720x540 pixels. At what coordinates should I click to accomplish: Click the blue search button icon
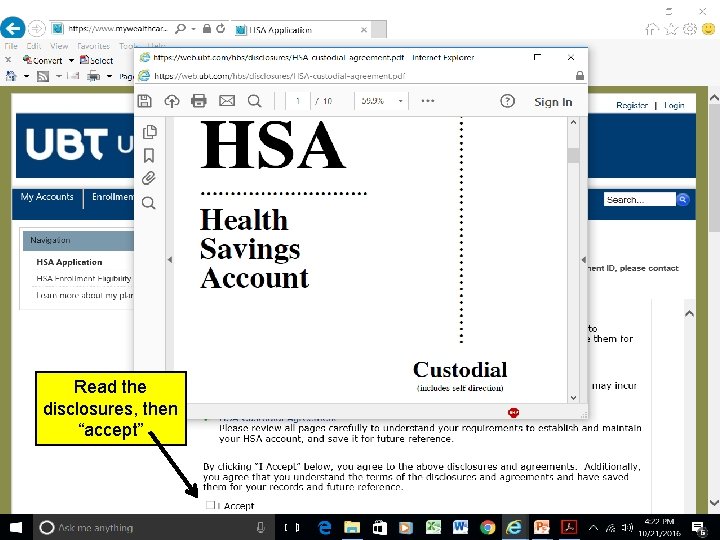point(683,200)
